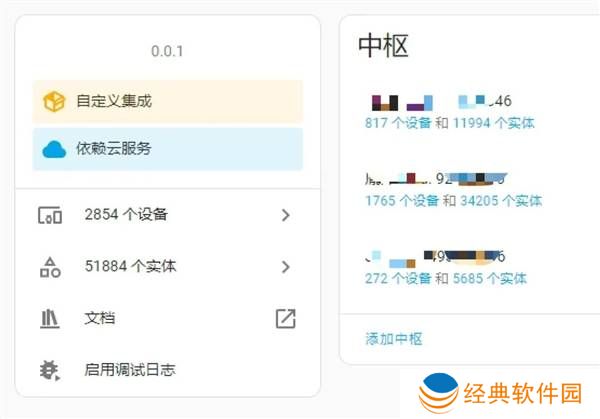Image resolution: width=600 pixels, height=419 pixels.
Task: Open the 文档 documentation entry
Action: (100, 319)
